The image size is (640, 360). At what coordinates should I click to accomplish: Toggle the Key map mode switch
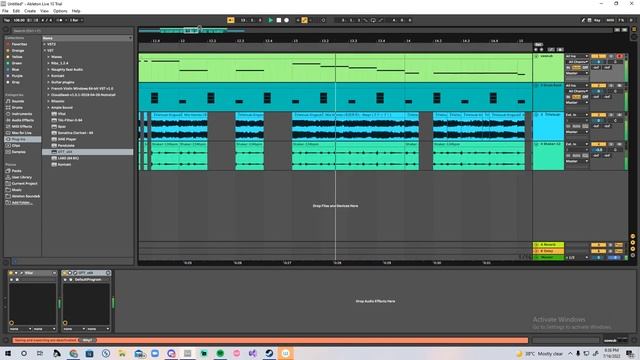point(597,20)
